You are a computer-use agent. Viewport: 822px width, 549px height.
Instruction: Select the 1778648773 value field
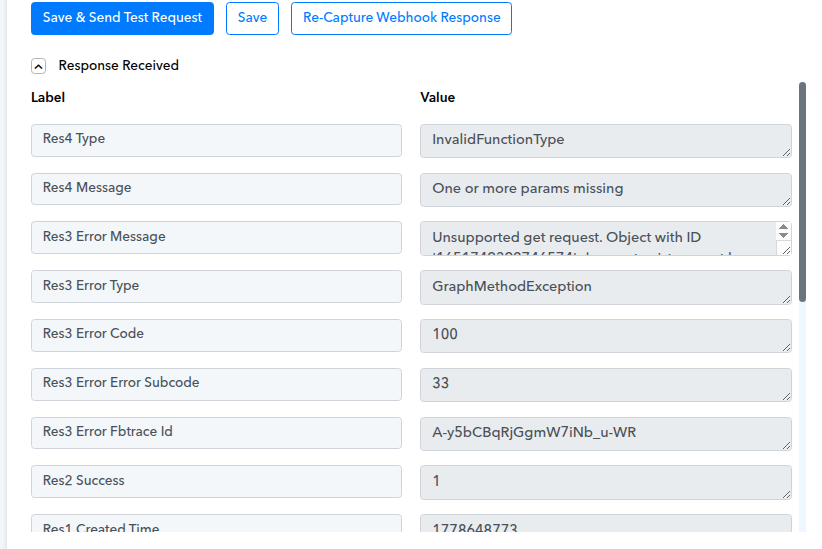point(605,523)
